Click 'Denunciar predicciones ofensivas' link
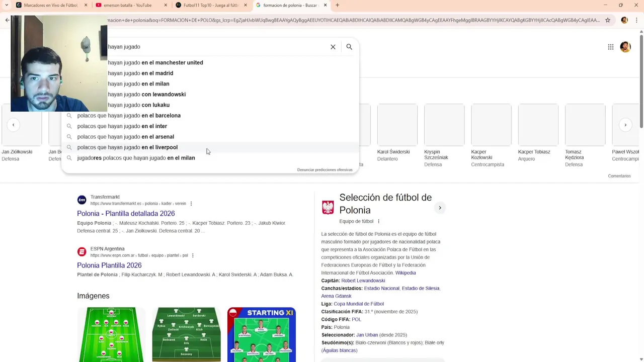 pos(325,170)
